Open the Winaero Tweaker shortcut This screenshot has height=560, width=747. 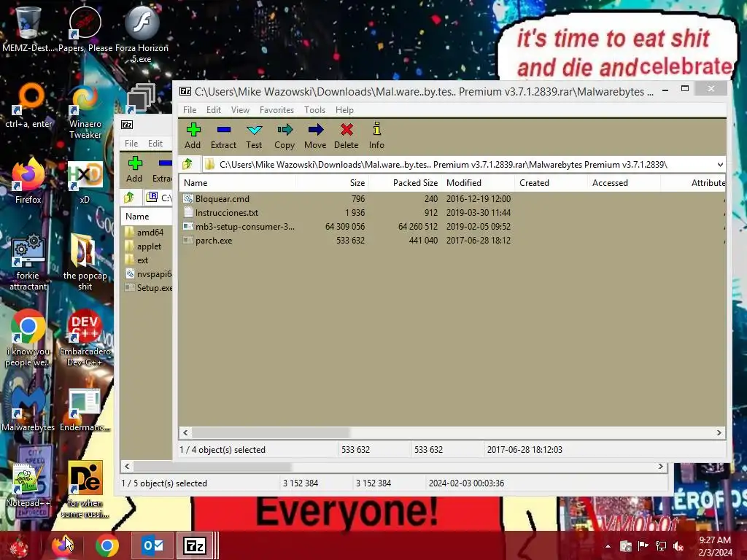[x=85, y=112]
